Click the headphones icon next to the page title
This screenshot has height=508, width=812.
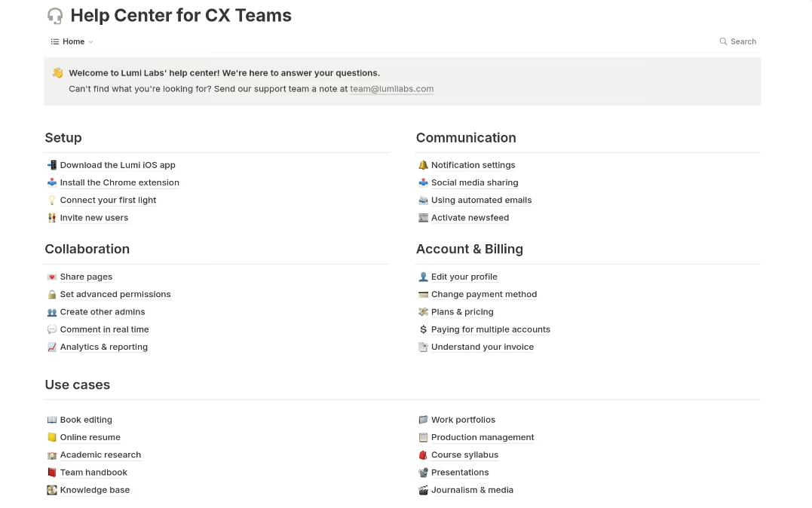point(55,15)
